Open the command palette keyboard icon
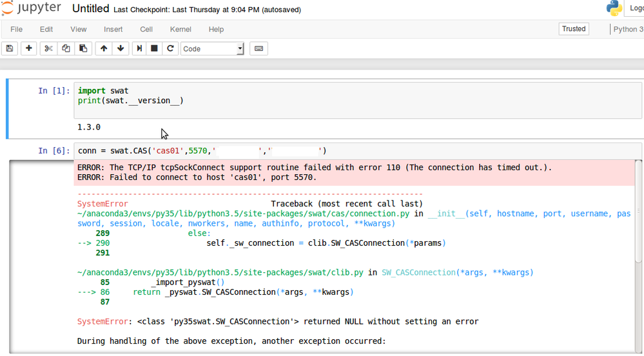The image size is (644, 356). click(259, 48)
